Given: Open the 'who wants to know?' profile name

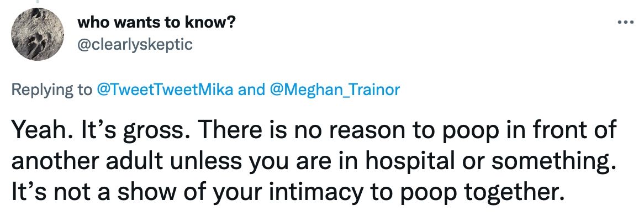Looking at the screenshot, I should (156, 23).
